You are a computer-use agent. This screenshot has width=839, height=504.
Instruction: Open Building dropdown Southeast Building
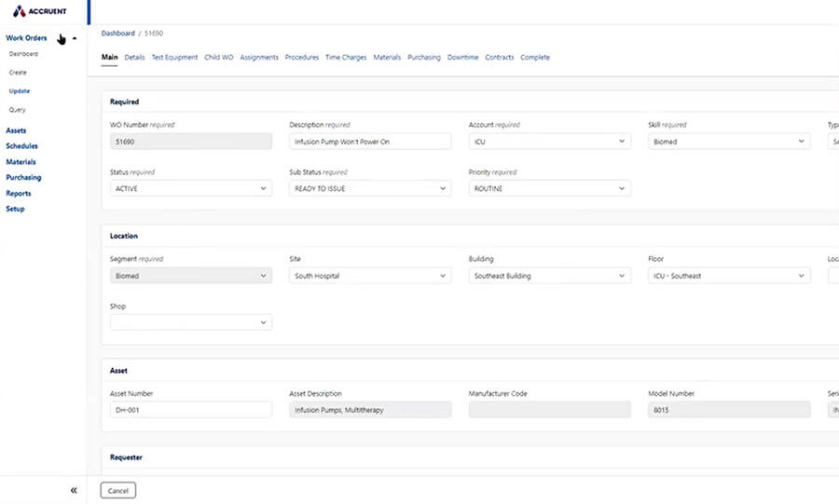point(549,276)
